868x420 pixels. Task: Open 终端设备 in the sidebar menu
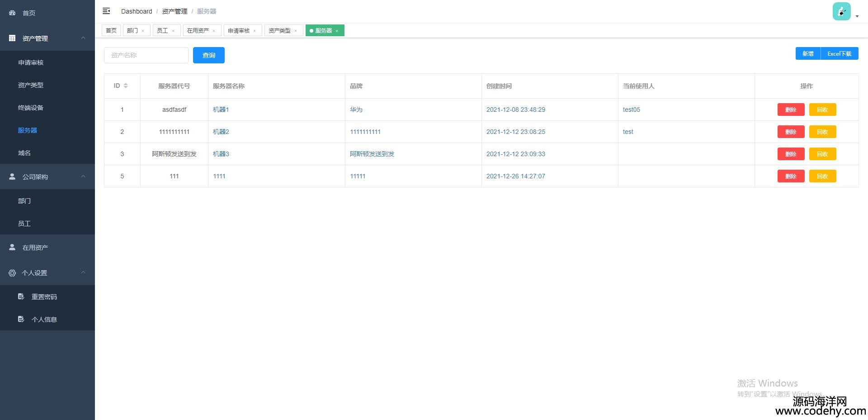pos(31,108)
